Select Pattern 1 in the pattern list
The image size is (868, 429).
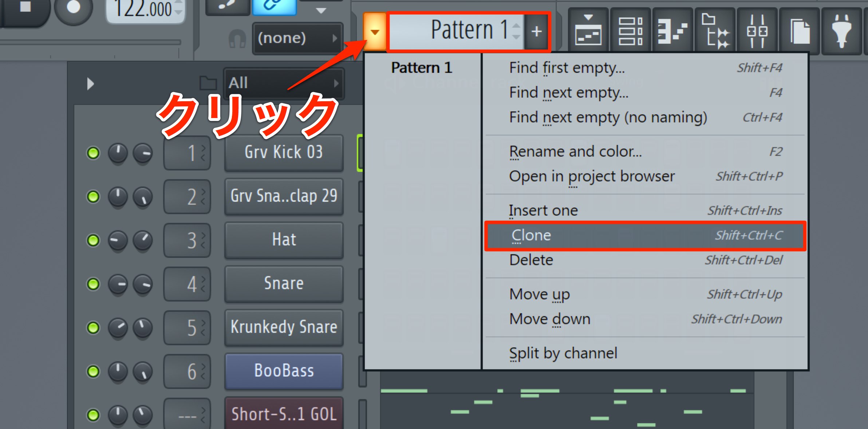(422, 68)
